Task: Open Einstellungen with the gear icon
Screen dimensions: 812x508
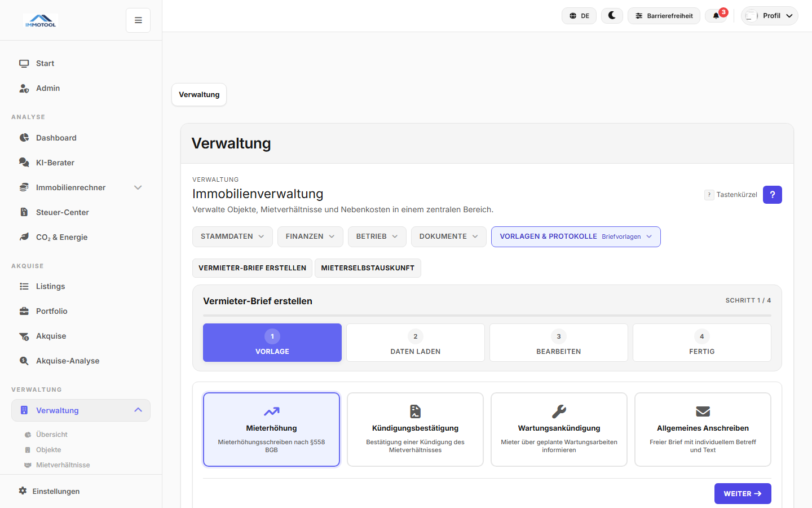Action: pos(55,491)
